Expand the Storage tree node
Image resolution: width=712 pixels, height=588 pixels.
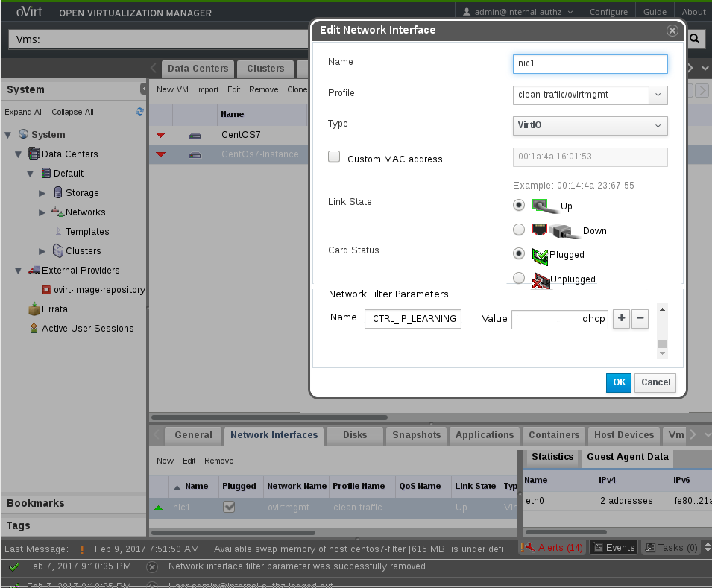click(x=42, y=193)
